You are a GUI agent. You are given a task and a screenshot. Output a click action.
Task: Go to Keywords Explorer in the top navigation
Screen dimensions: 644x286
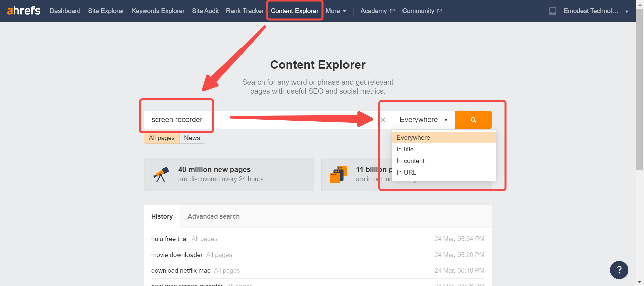pyautogui.click(x=158, y=11)
